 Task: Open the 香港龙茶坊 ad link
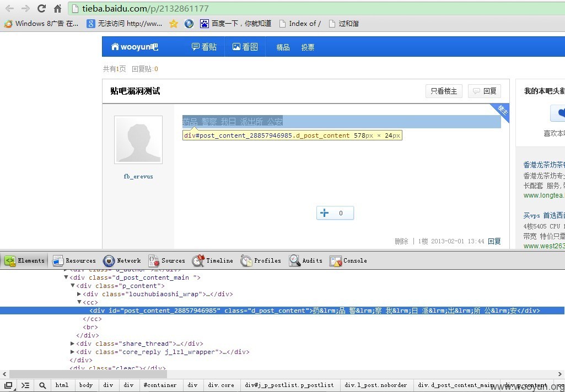point(544,165)
